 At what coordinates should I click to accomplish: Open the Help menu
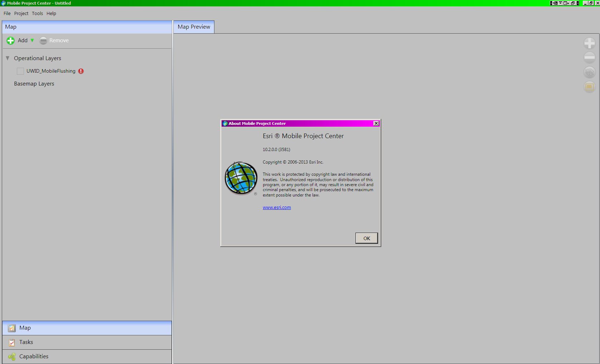click(x=51, y=14)
